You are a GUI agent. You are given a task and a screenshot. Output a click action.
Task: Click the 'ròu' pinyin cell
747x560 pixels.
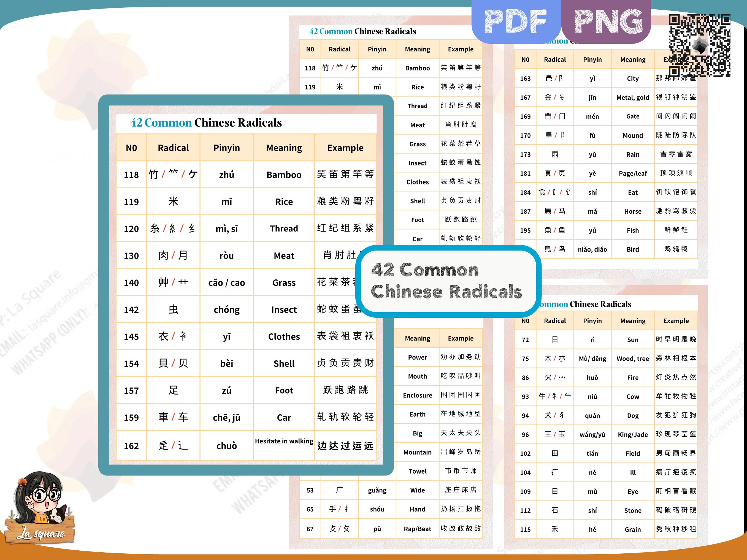point(227,255)
